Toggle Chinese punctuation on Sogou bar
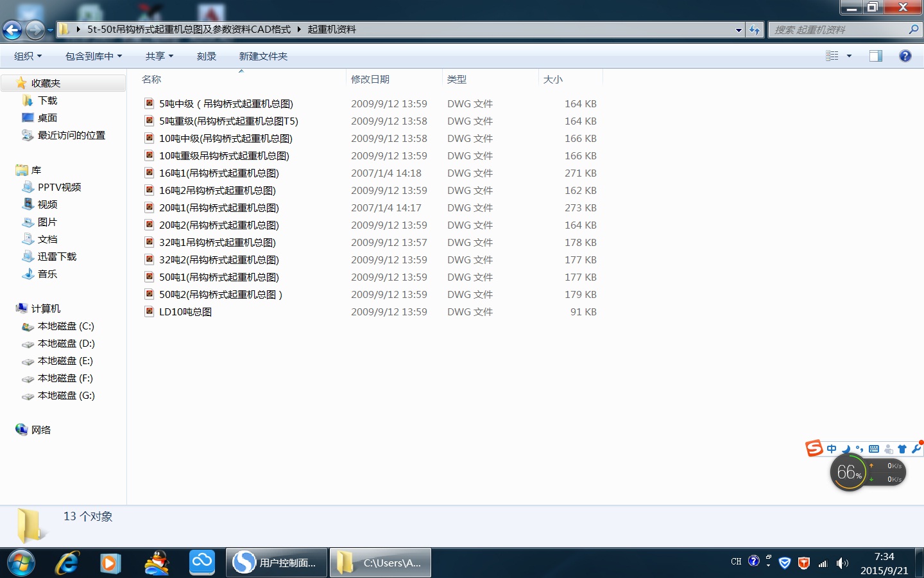 (x=860, y=449)
